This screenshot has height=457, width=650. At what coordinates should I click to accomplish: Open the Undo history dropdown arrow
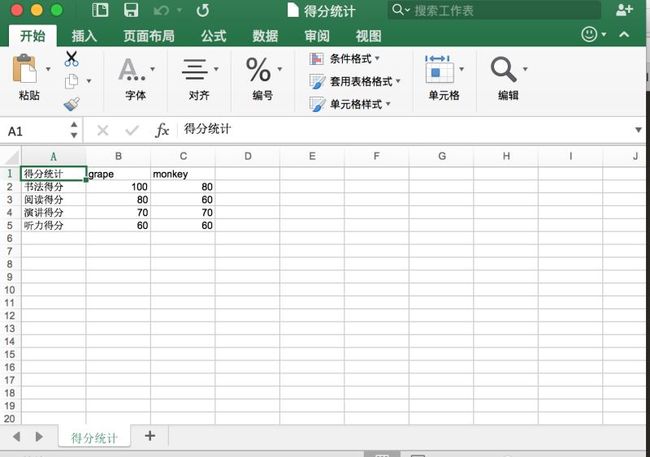tap(179, 10)
